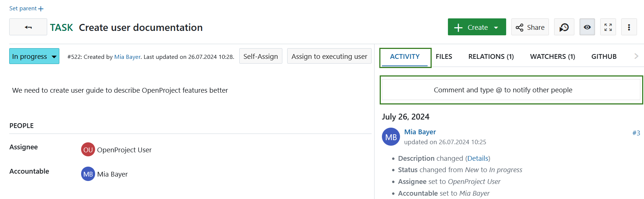Click the Share button
This screenshot has width=644, height=199.
click(530, 27)
